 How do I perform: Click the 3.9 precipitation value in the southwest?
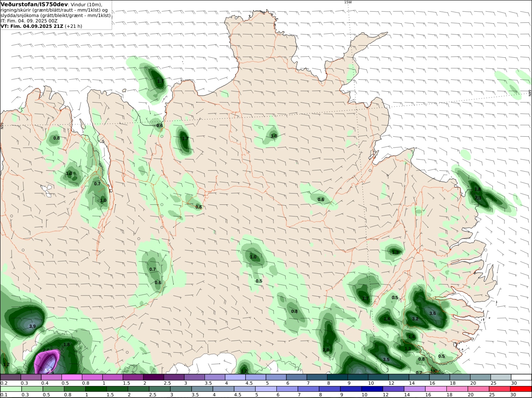[x=32, y=327]
